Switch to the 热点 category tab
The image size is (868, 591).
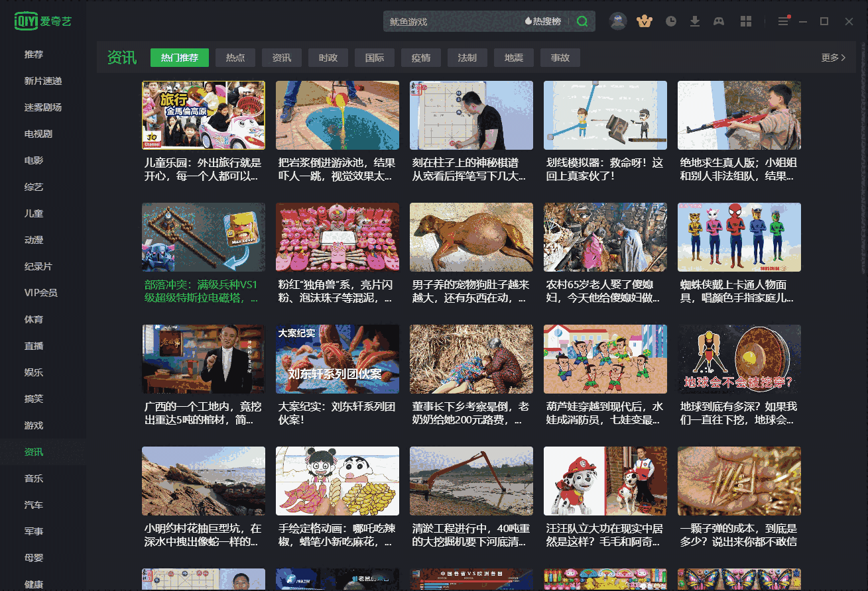235,58
